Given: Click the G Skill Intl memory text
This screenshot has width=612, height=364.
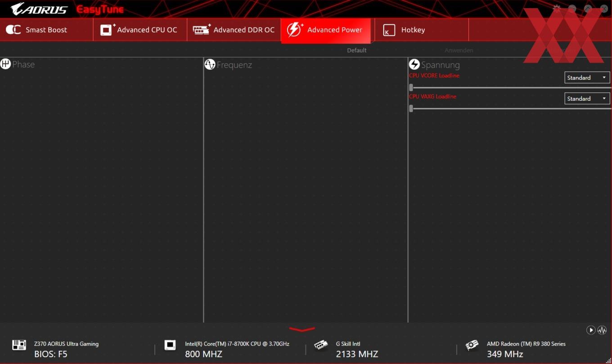Looking at the screenshot, I should pyautogui.click(x=348, y=344).
